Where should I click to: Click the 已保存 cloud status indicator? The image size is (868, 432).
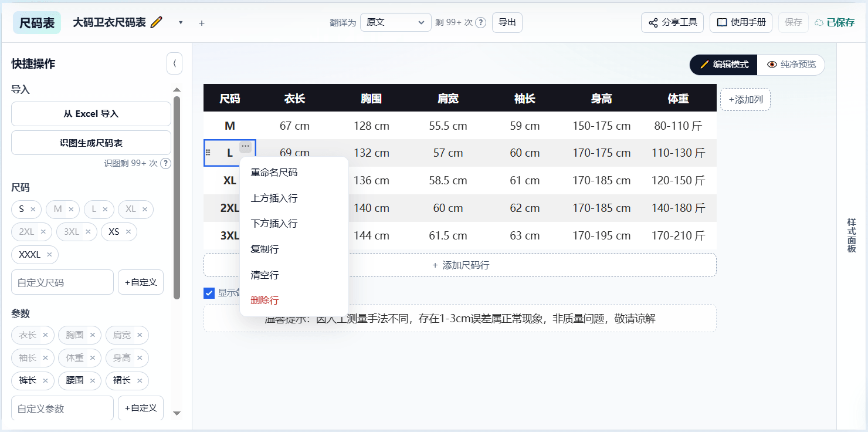click(x=835, y=23)
